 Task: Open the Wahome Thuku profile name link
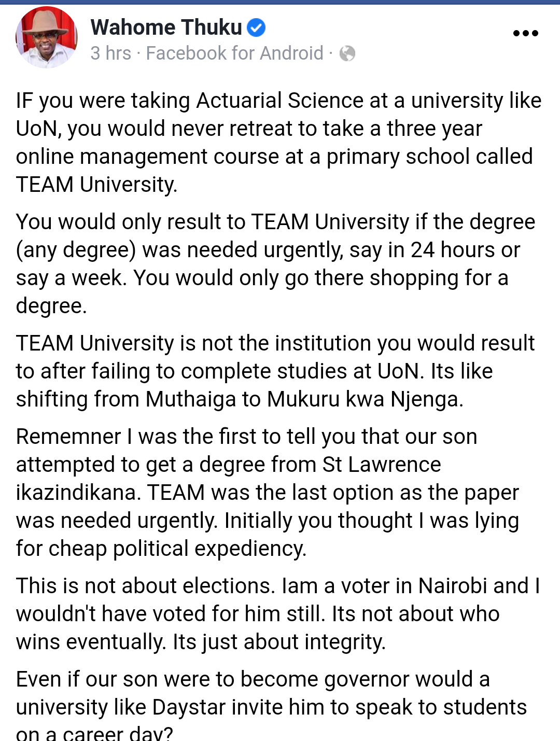166,27
